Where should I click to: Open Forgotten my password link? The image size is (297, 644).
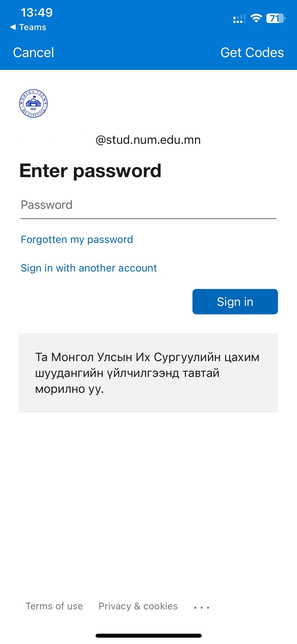pos(77,240)
